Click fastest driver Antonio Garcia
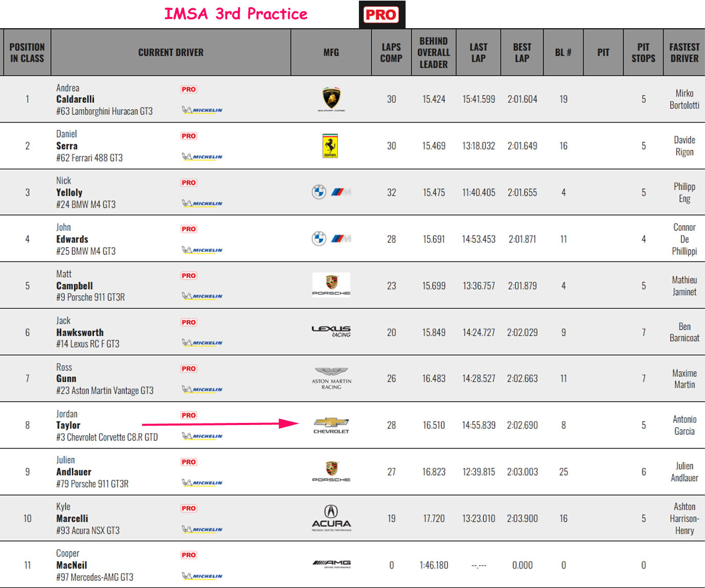This screenshot has width=705, height=588. [x=684, y=425]
